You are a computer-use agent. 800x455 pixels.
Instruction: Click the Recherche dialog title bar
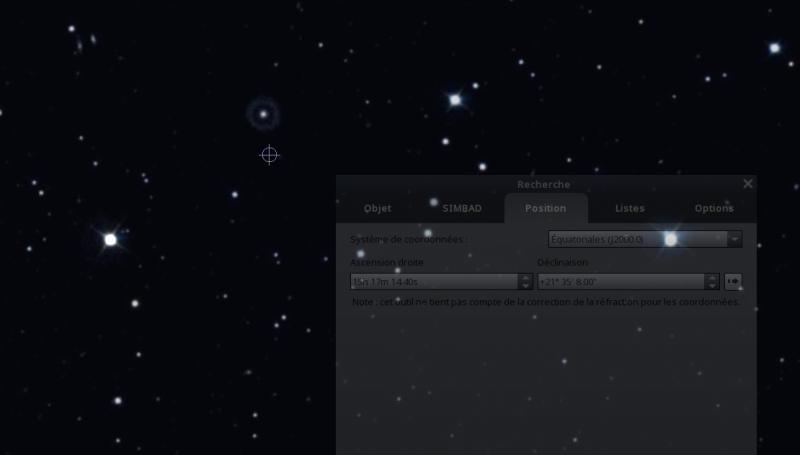click(x=543, y=184)
